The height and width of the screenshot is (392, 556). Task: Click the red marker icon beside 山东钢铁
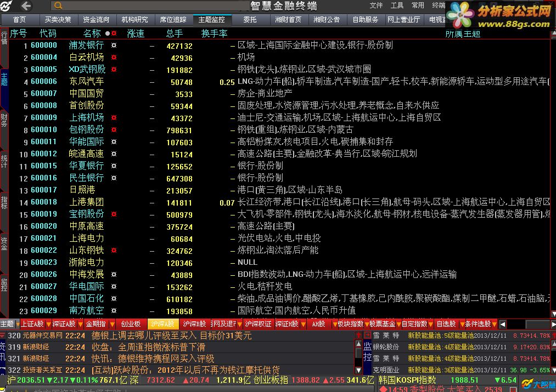point(114,250)
